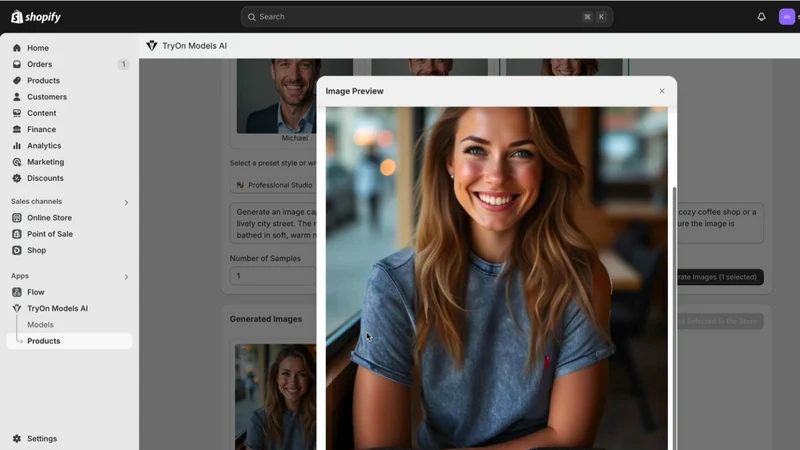The width and height of the screenshot is (800, 450).
Task: Expand the Sales channels section
Action: point(126,203)
